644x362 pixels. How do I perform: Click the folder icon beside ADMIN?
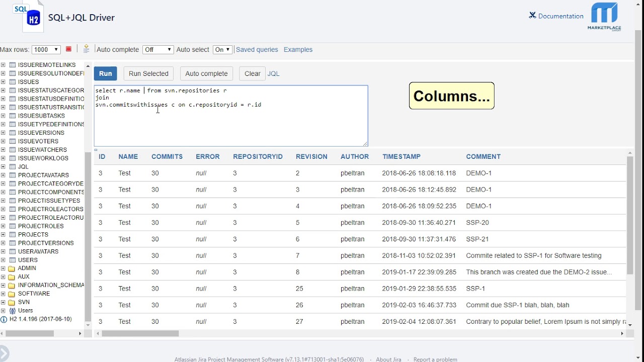tap(12, 268)
